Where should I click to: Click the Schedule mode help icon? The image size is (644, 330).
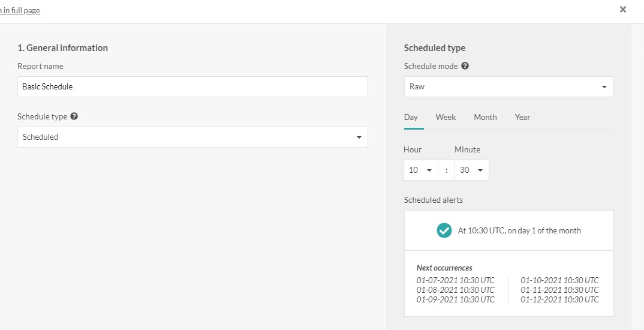coord(465,66)
